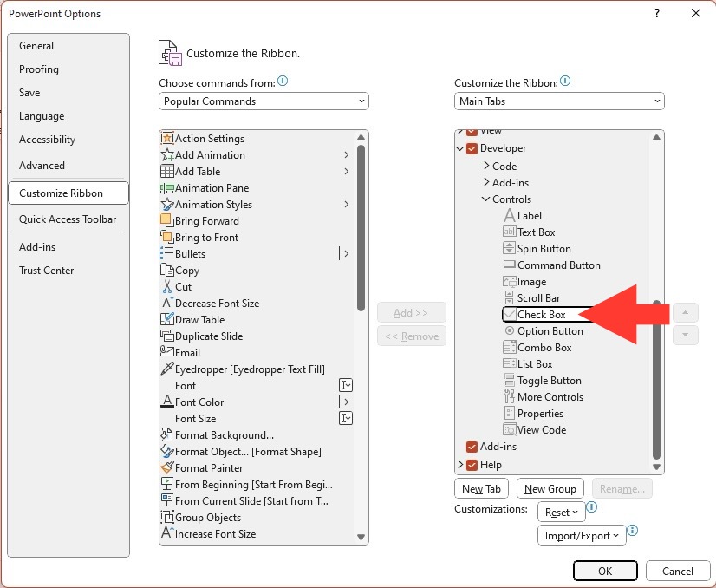Select the Command Button control icon
Image resolution: width=716 pixels, height=588 pixels.
click(509, 265)
